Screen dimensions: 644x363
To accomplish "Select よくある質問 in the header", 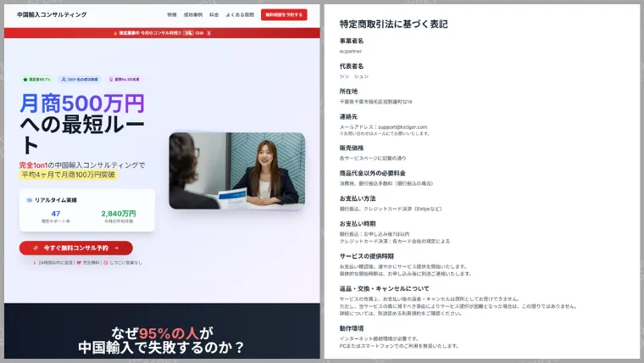I will 238,14.
